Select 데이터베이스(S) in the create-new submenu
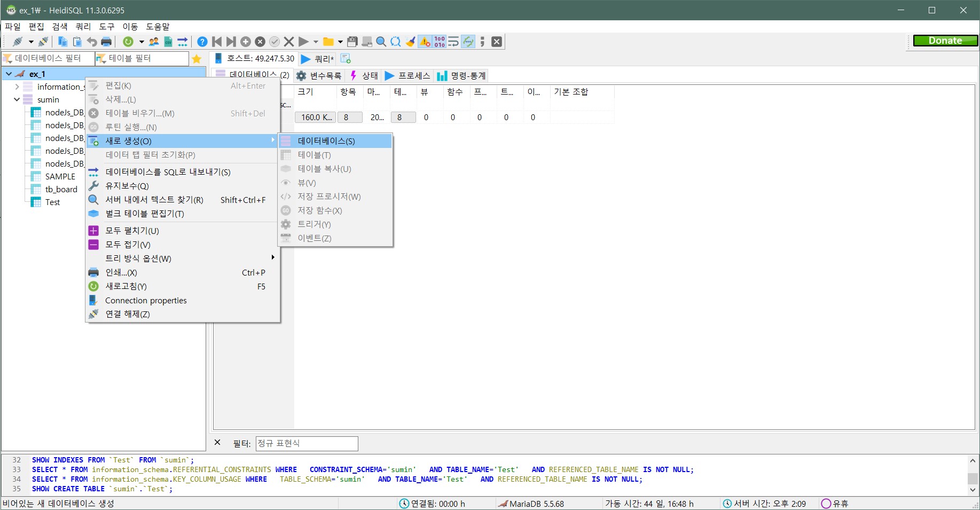The width and height of the screenshot is (980, 510). pyautogui.click(x=335, y=141)
